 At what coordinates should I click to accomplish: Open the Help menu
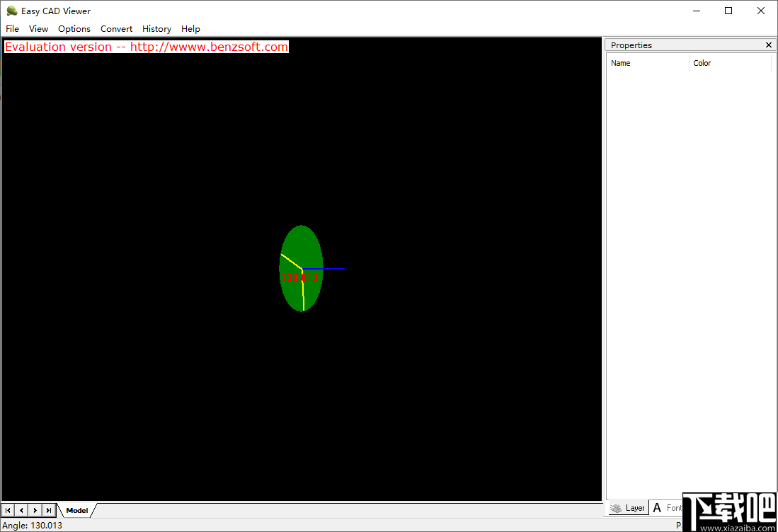click(190, 28)
